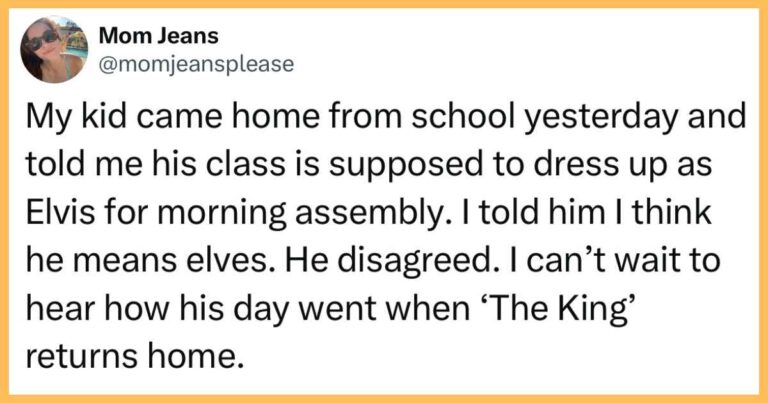Open the Mom Jeans profile picture
Screen dimensions: 768x403
click(x=54, y=49)
